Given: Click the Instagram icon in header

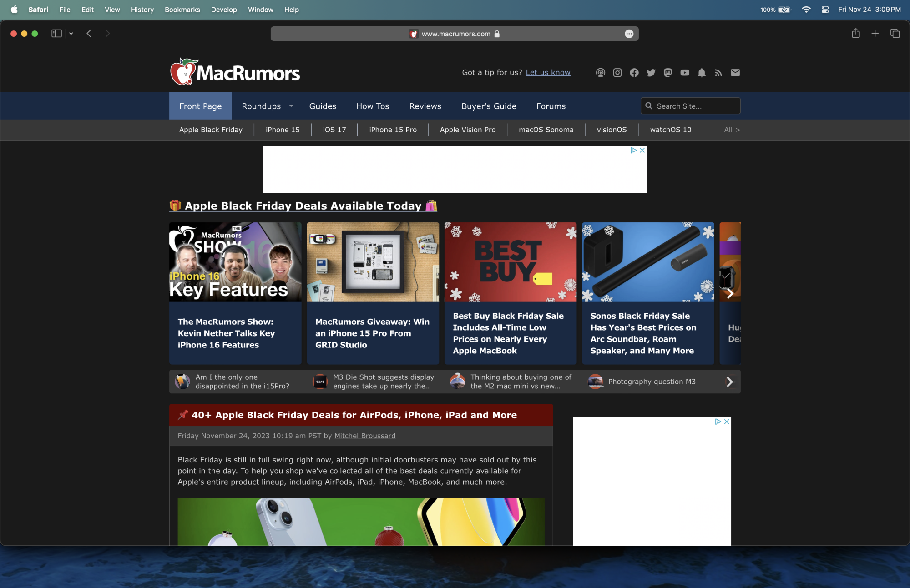Looking at the screenshot, I should [x=617, y=73].
